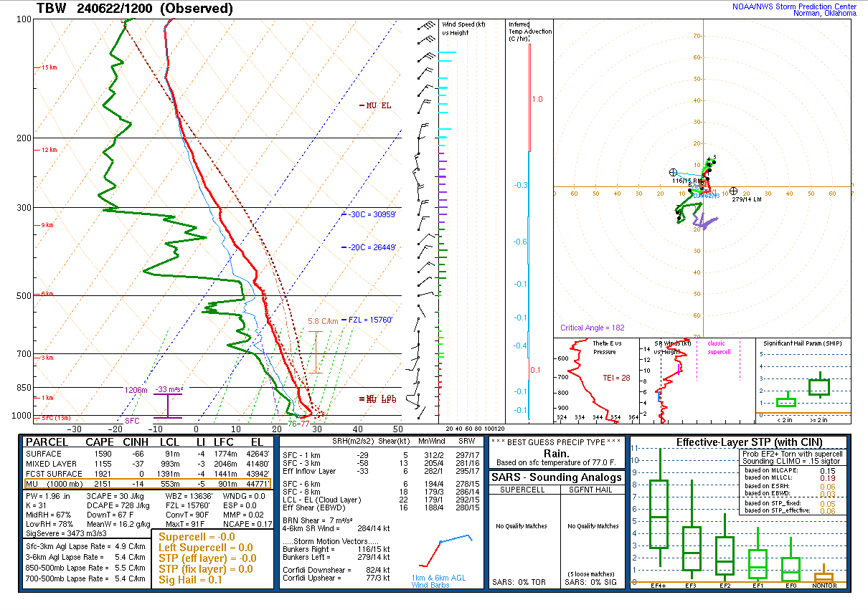Select the MU (1000 mb) parcel row
The image size is (868, 610).
pos(147,484)
